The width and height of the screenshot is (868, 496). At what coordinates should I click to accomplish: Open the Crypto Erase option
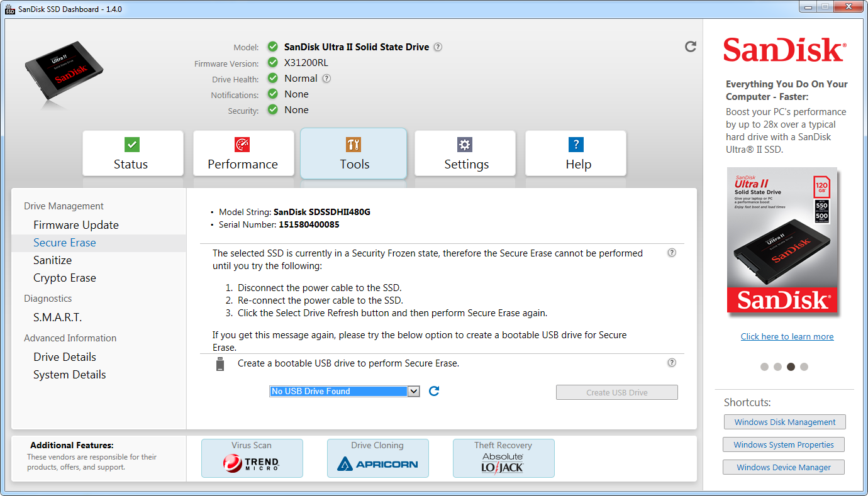(x=65, y=278)
